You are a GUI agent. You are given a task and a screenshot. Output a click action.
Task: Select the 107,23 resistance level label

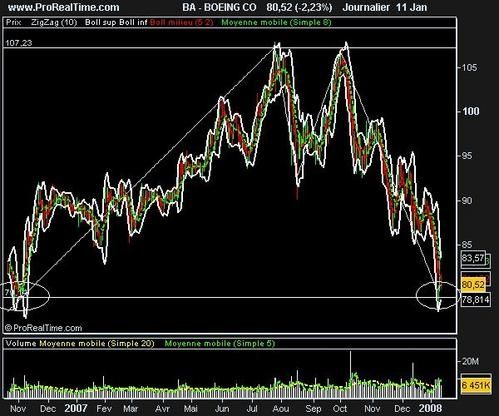pos(19,43)
